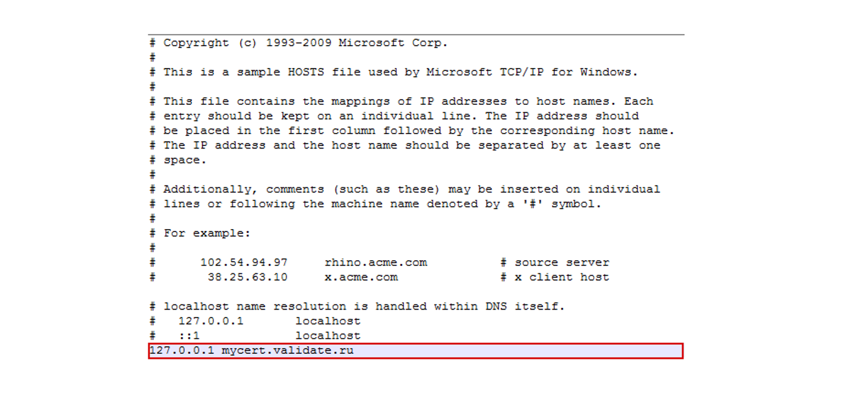Click the line mentioning the '#' symbol

382,204
